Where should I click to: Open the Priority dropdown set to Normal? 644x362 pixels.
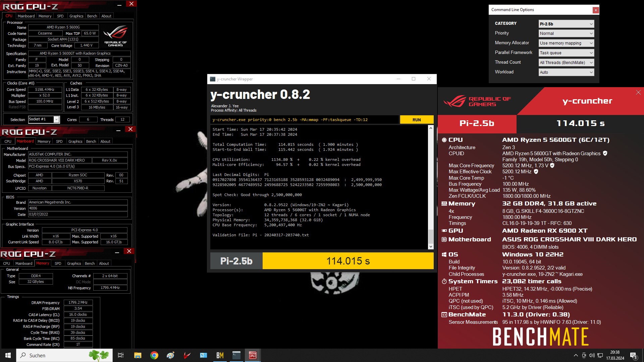pos(566,34)
